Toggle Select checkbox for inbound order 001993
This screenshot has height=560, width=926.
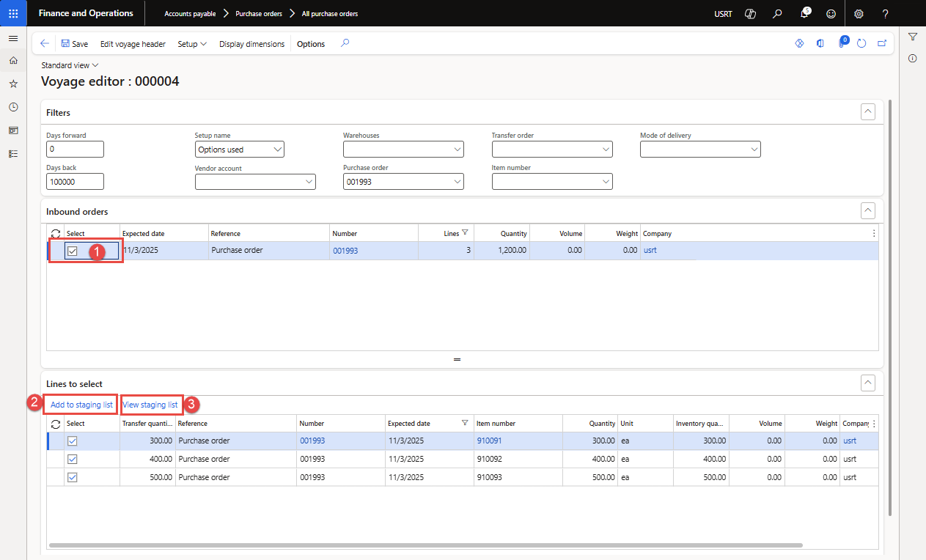(x=73, y=251)
